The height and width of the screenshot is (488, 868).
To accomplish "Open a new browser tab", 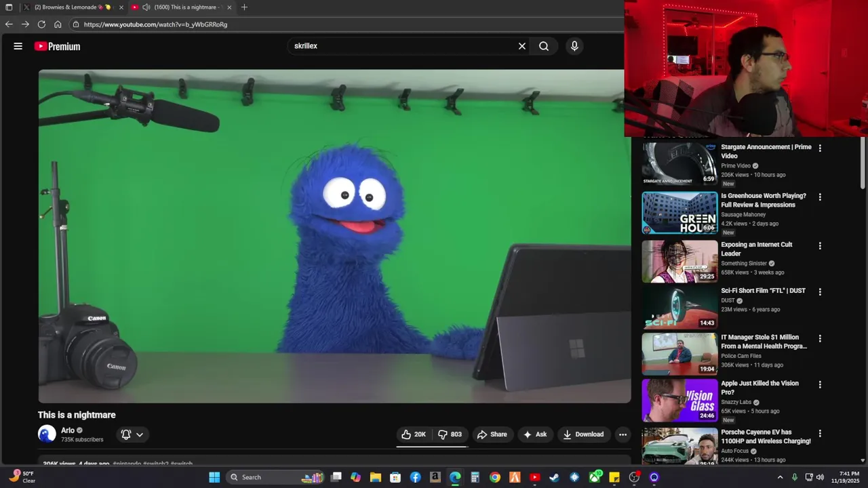I will pos(244,7).
